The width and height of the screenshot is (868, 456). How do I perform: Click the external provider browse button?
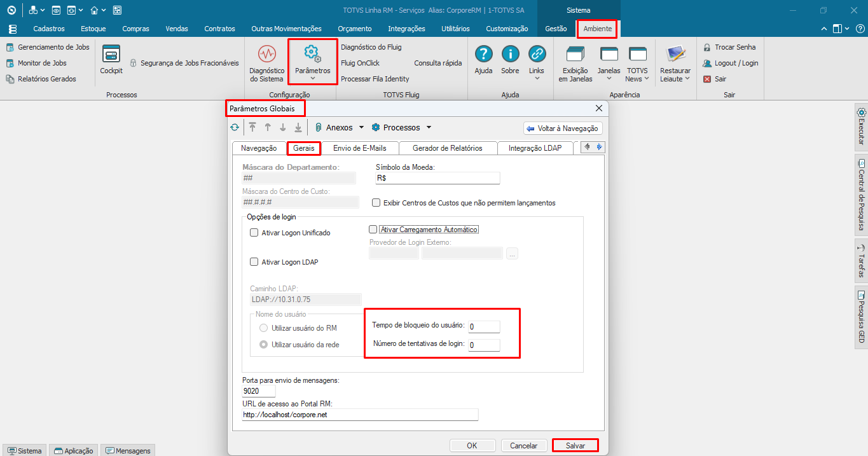point(513,253)
